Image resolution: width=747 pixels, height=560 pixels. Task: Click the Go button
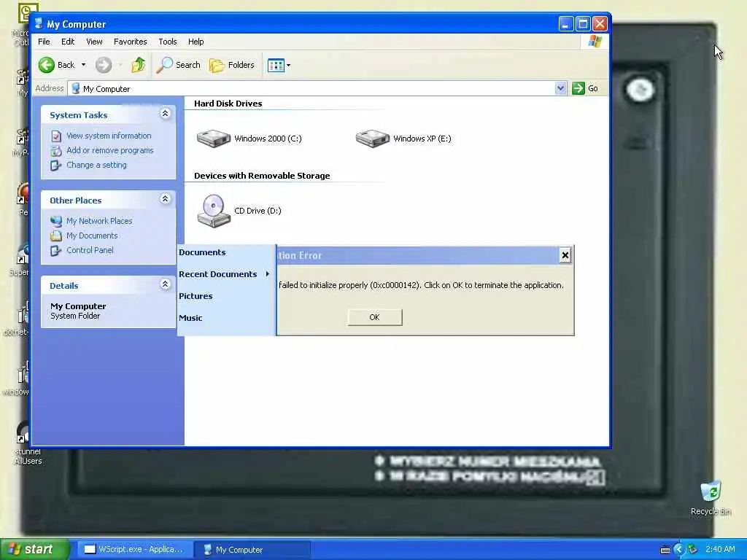585,88
